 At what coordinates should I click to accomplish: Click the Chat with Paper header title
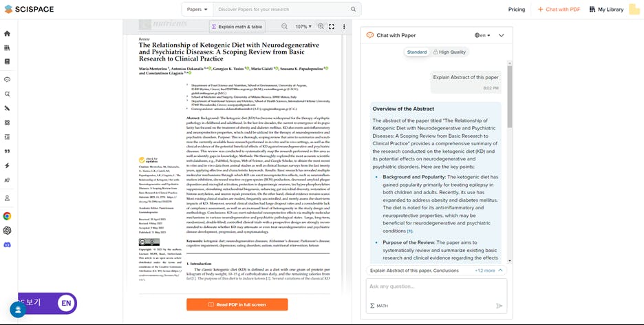point(396,35)
